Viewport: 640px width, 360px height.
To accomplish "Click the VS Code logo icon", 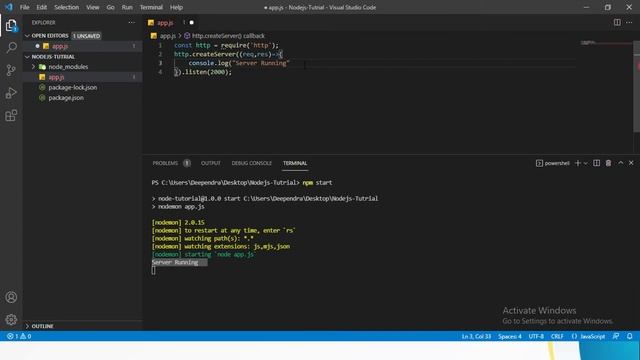I will 9,7.
